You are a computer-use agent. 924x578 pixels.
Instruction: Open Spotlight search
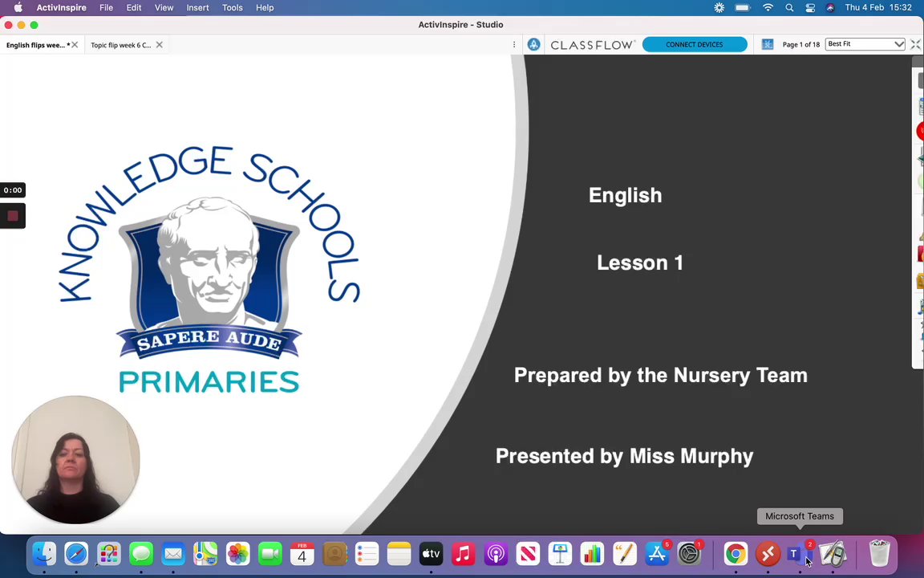coord(789,8)
